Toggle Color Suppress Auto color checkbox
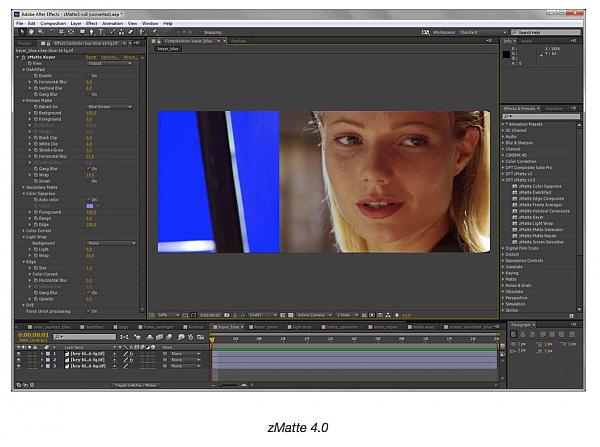Screen dimensions: 600x447 (x=89, y=199)
